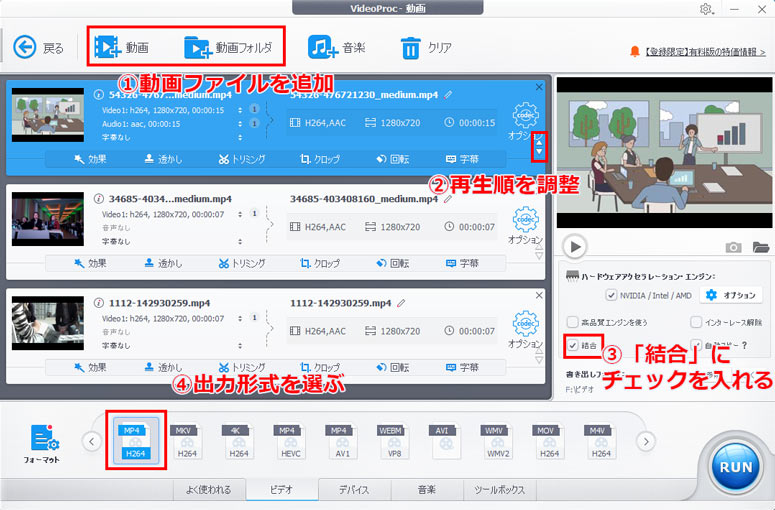
Task: Remove the 54326 video from list
Action: [539, 87]
